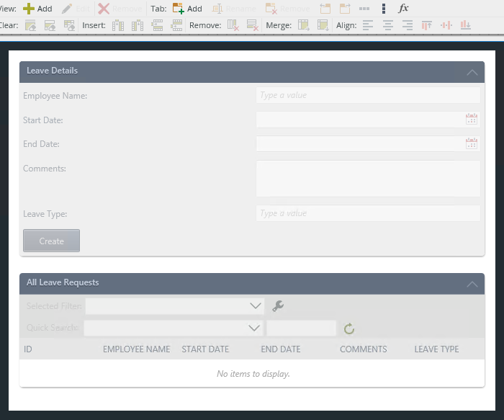Open the fx expressions editor
Image resolution: width=504 pixels, height=420 pixels.
point(403,9)
